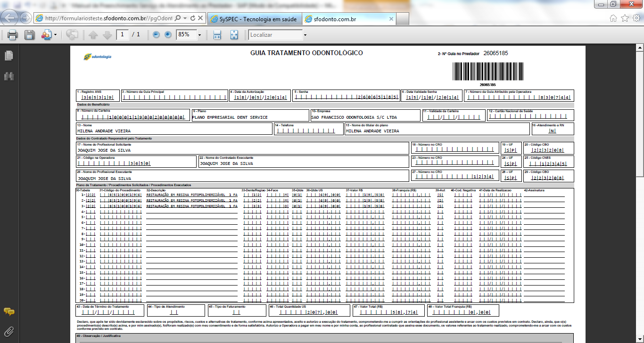
Task: Zoom in with the plus button
Action: 168,34
